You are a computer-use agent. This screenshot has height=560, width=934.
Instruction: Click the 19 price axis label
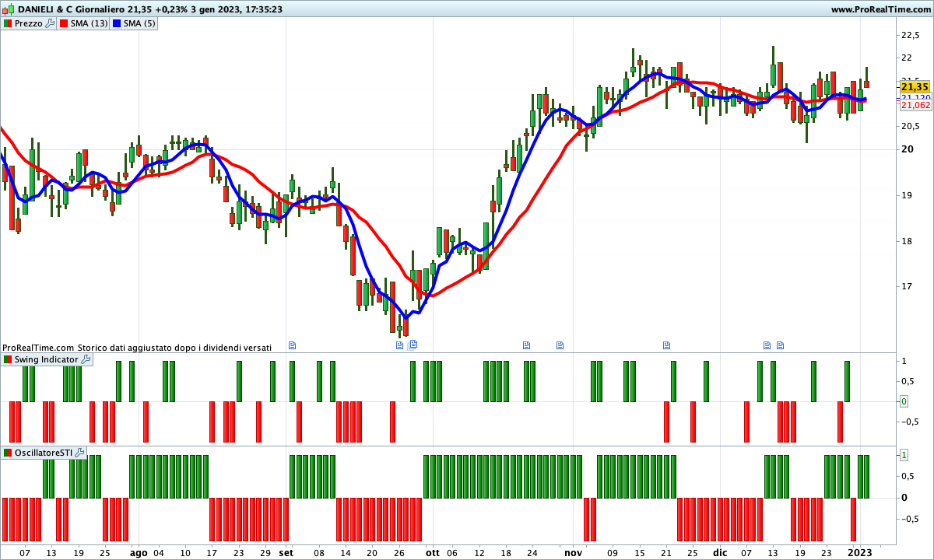[x=906, y=195]
